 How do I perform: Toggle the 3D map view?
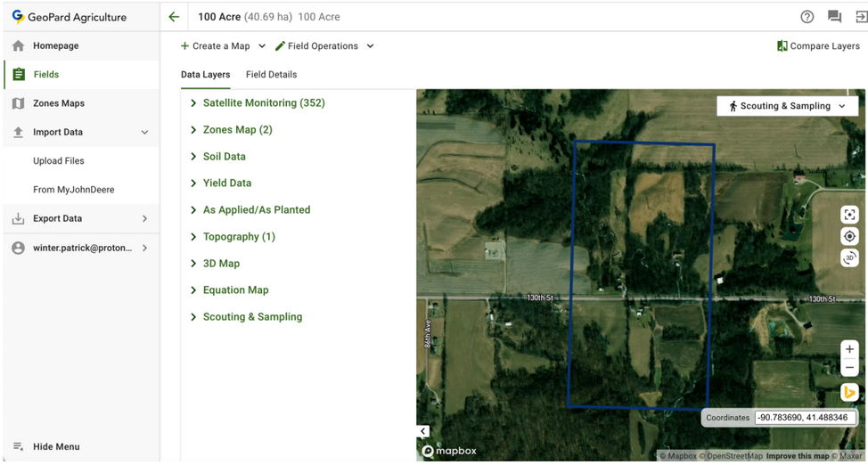pos(849,257)
